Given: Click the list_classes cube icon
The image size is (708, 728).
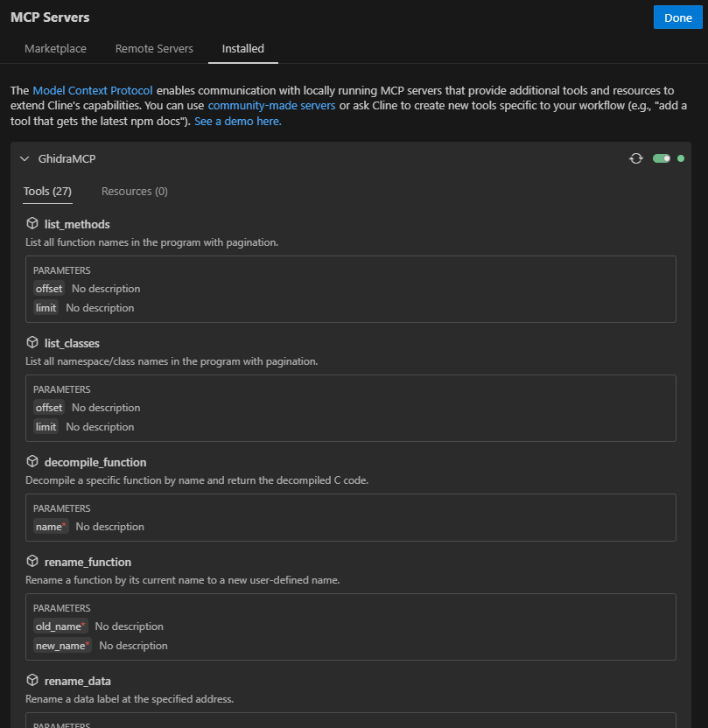Looking at the screenshot, I should pos(32,343).
